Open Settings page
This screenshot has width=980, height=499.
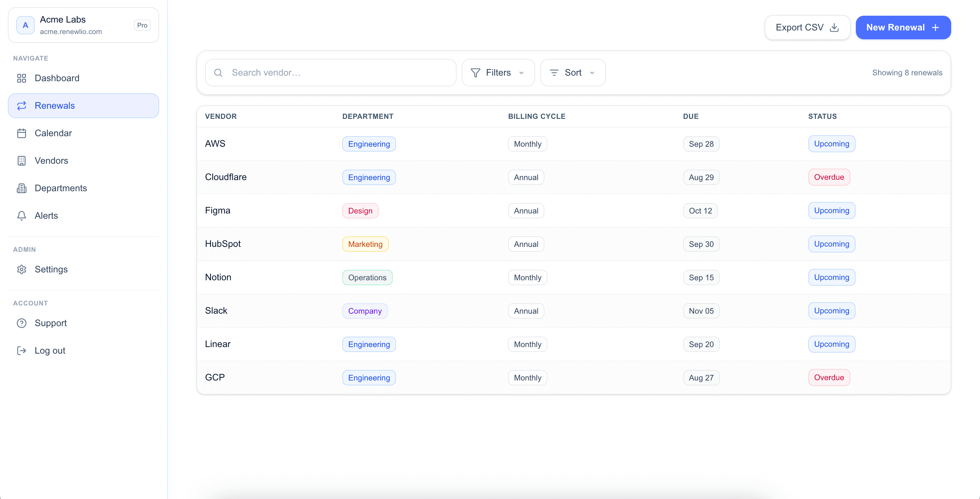pos(83,269)
